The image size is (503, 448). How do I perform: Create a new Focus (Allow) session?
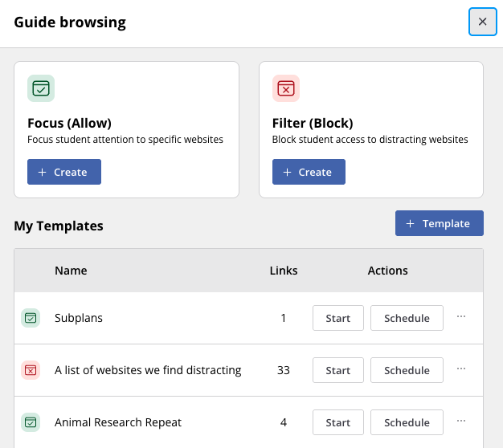[x=64, y=172]
